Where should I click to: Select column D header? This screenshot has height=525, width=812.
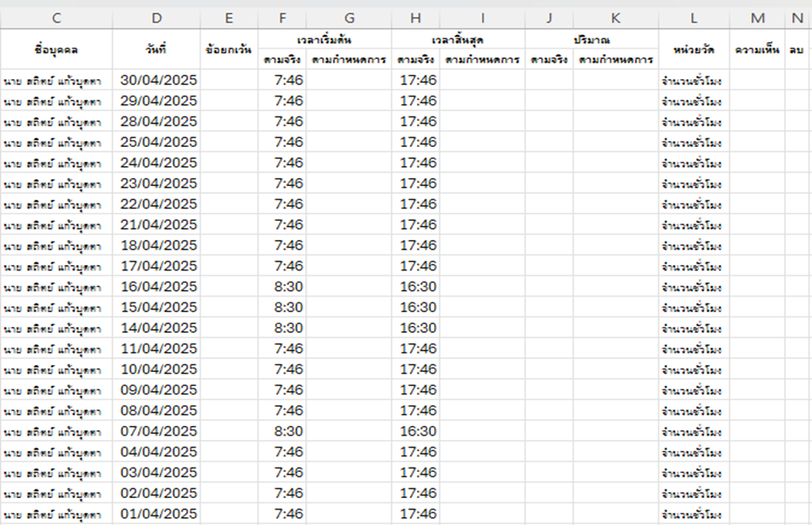point(156,17)
